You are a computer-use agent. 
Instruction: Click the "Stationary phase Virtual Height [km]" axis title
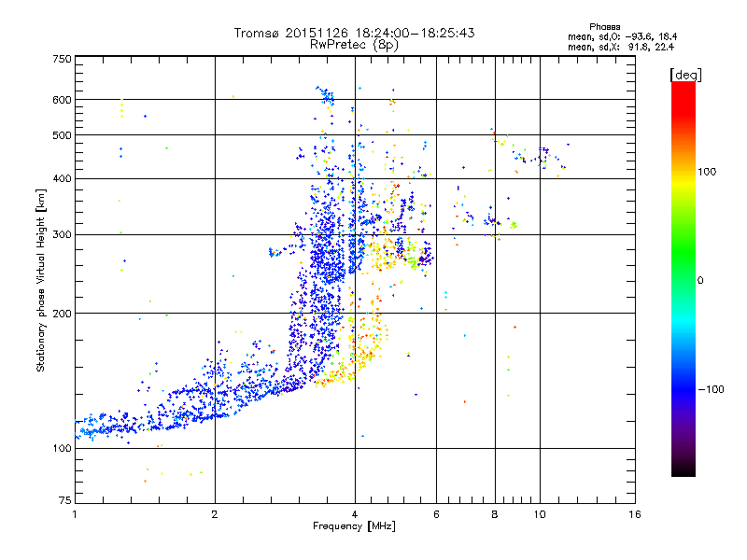pos(40,281)
